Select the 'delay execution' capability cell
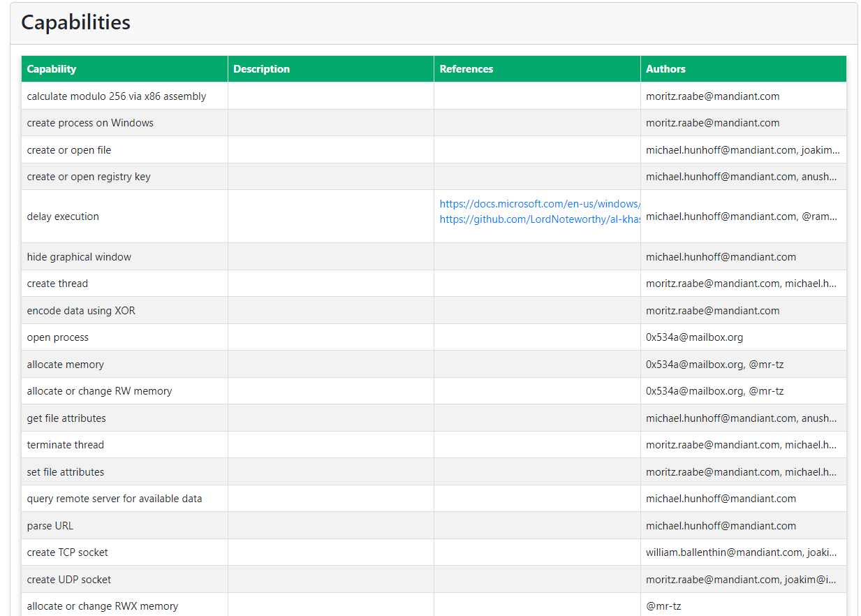Viewport: 861px width, 616px height. 63,217
